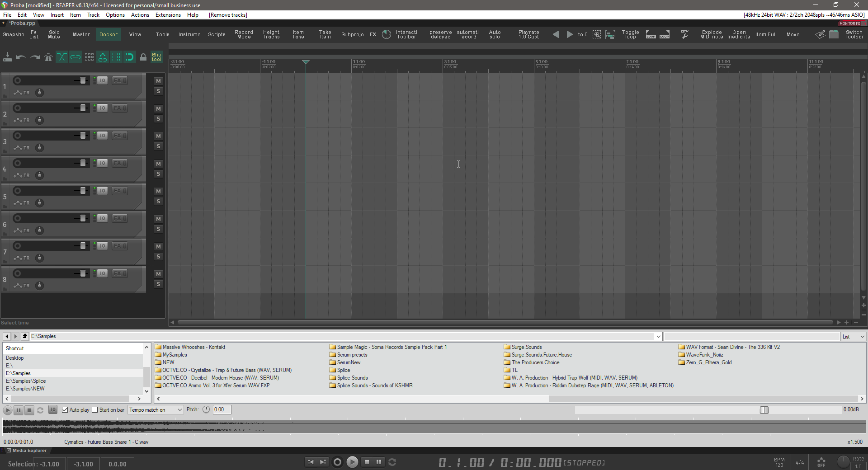Uncheck the Auto play checkbox
The height and width of the screenshot is (470, 868).
[65, 410]
